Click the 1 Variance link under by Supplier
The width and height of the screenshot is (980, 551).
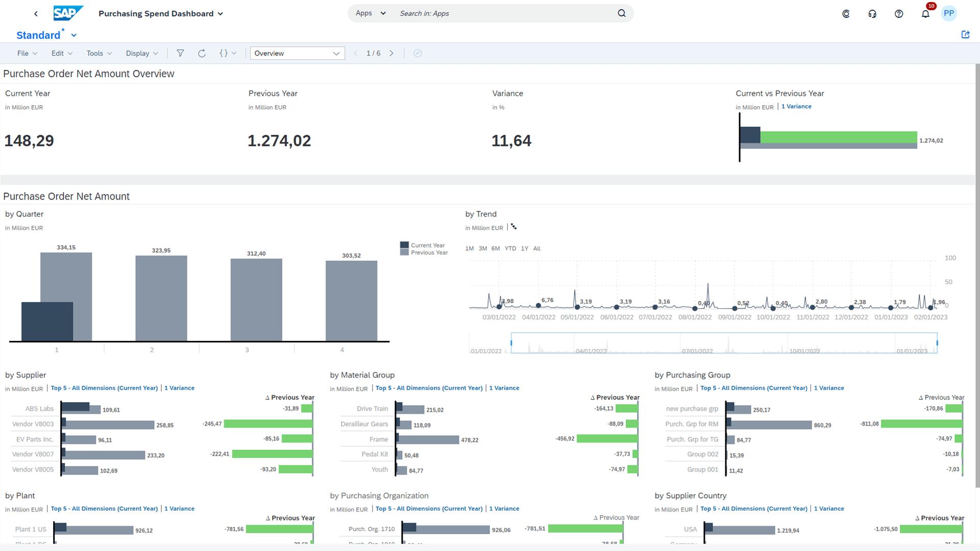coord(179,388)
